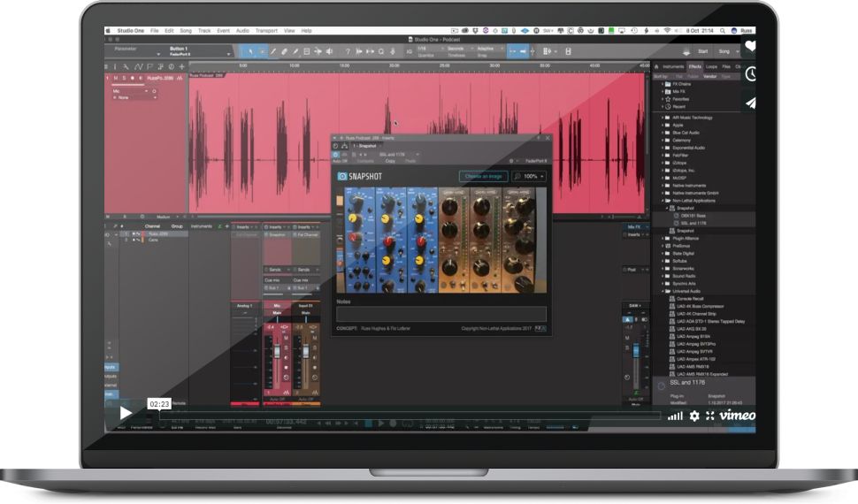Screen dimensions: 858x504
Task: Seek along the Vimeo progress bar
Action: 409,416
